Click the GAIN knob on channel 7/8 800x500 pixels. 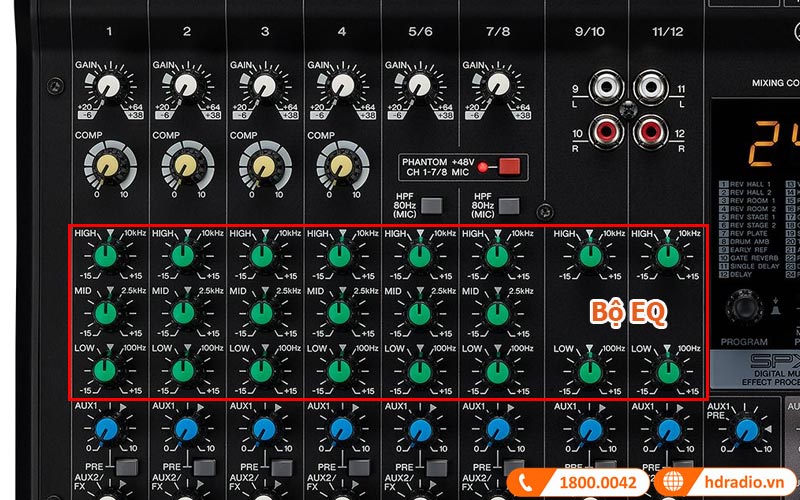pyautogui.click(x=497, y=85)
